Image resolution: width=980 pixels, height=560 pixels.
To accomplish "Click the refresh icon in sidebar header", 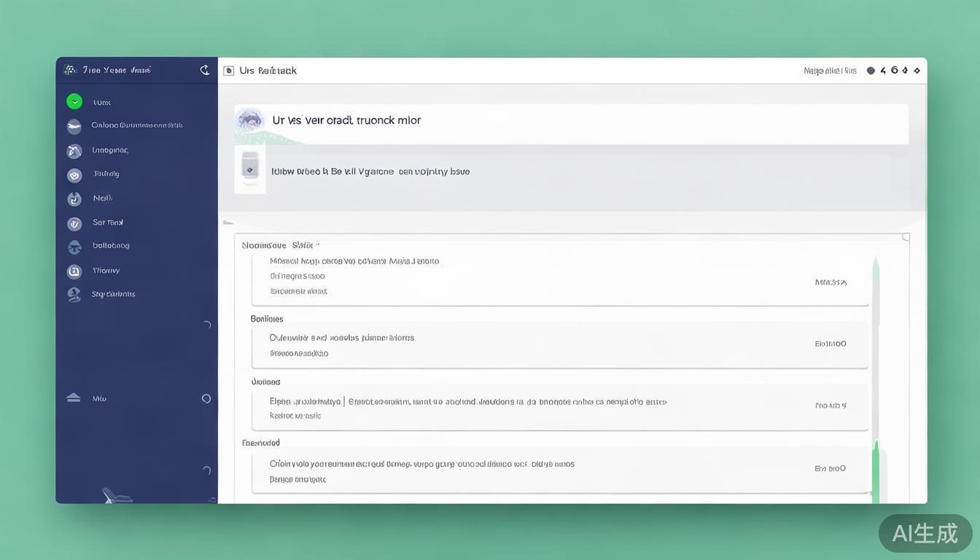I will tap(205, 70).
